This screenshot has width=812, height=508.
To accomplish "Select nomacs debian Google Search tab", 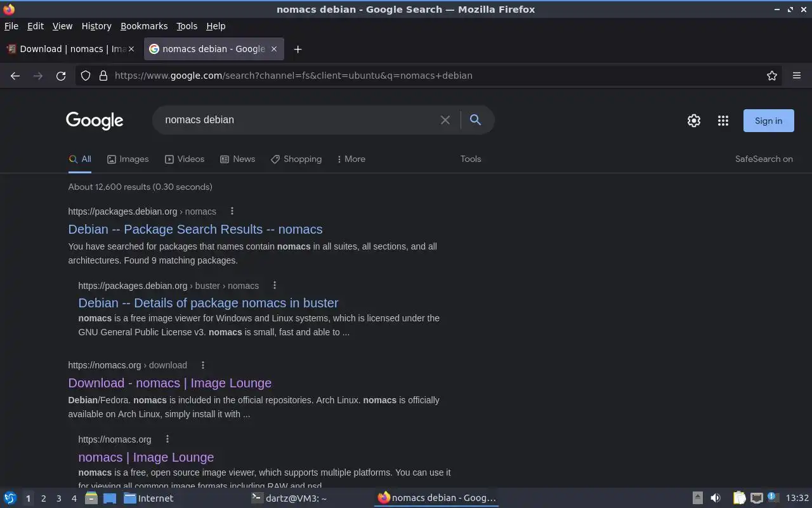I will pyautogui.click(x=213, y=49).
